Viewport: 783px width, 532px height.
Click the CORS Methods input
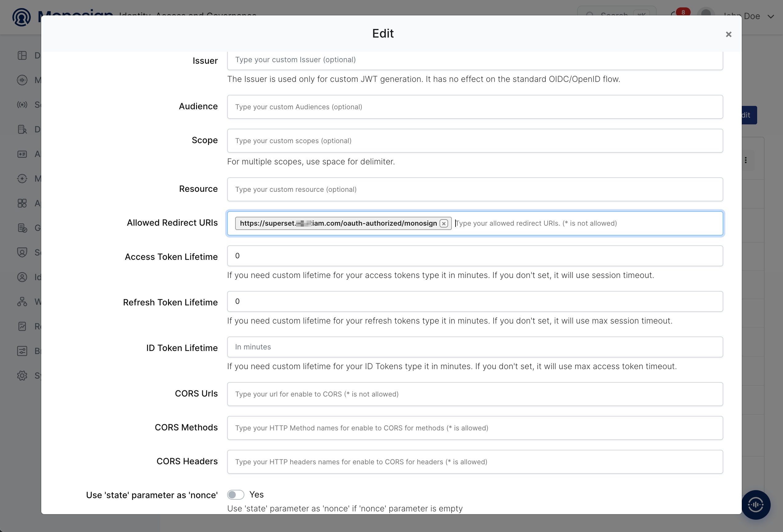(x=475, y=428)
